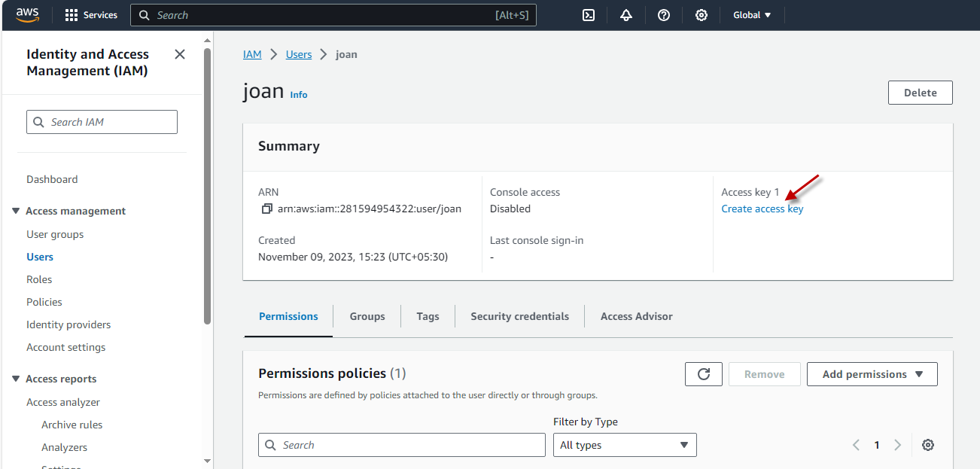The width and height of the screenshot is (980, 469).
Task: Open the help question mark icon
Action: click(x=664, y=15)
